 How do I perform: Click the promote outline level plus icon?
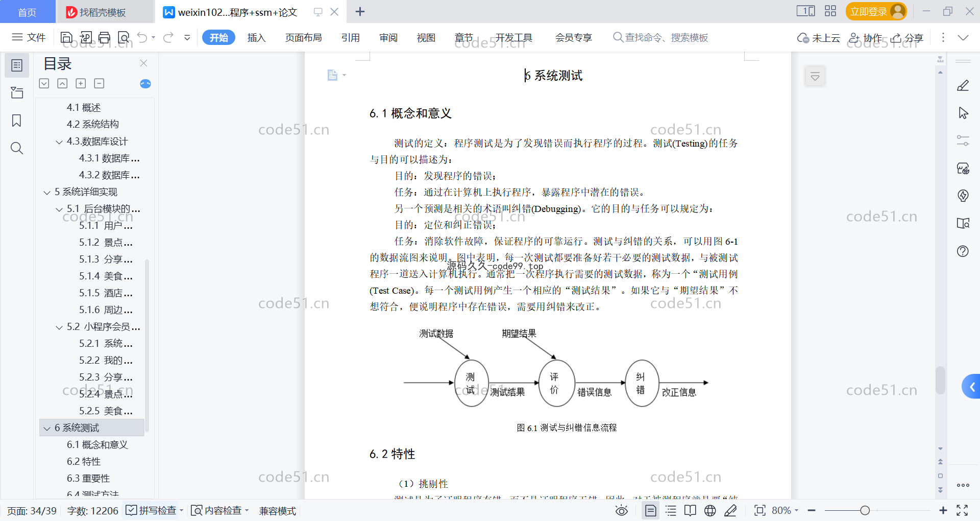[x=81, y=83]
